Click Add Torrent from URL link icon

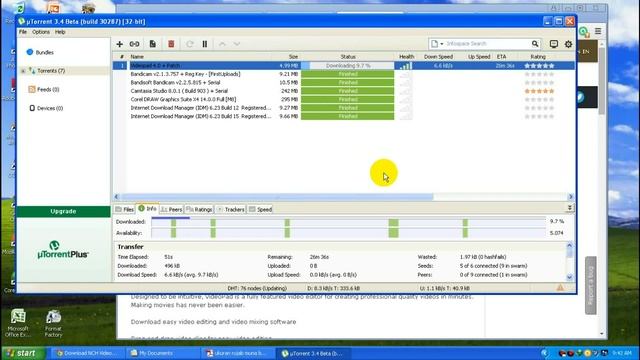134,44
